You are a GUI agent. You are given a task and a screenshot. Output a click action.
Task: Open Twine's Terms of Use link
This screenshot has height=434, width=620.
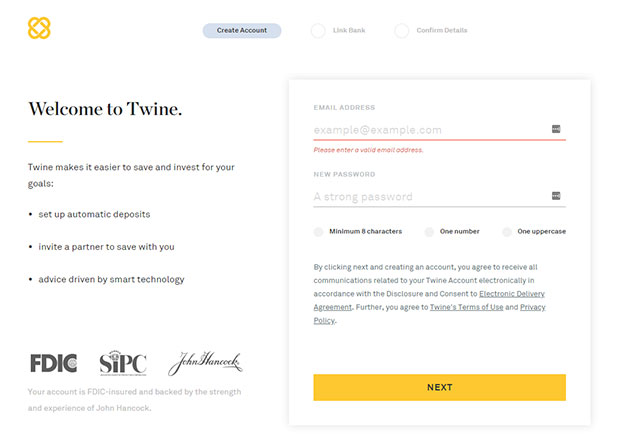(x=467, y=307)
